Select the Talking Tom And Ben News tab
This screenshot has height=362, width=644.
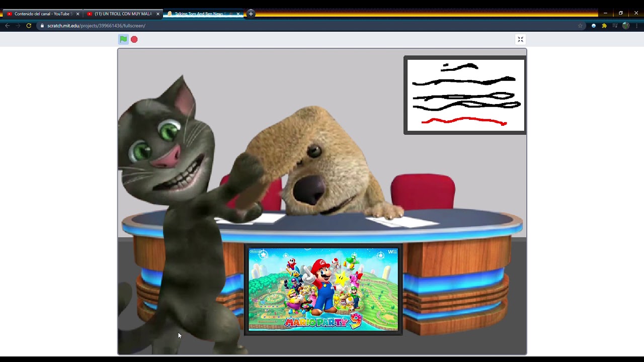(x=203, y=14)
